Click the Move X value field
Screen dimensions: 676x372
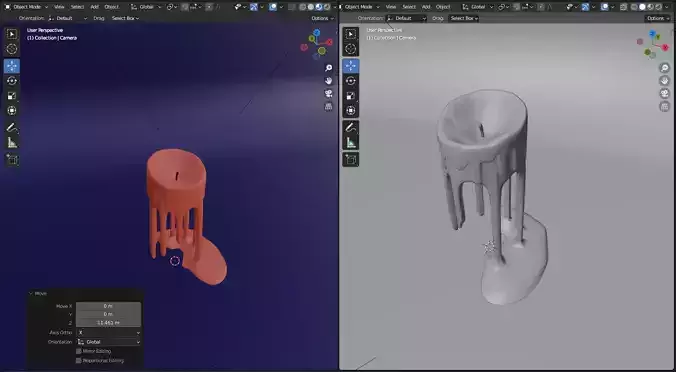click(108, 306)
